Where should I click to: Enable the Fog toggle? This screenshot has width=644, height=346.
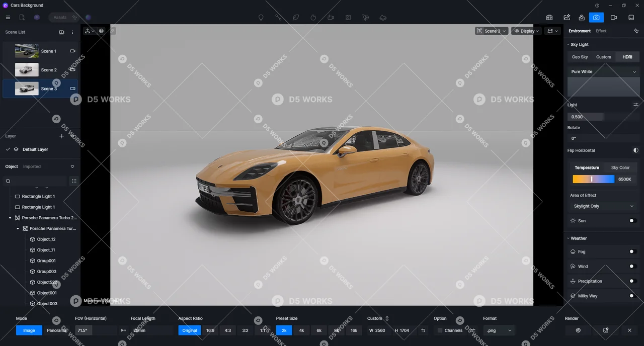pyautogui.click(x=633, y=251)
